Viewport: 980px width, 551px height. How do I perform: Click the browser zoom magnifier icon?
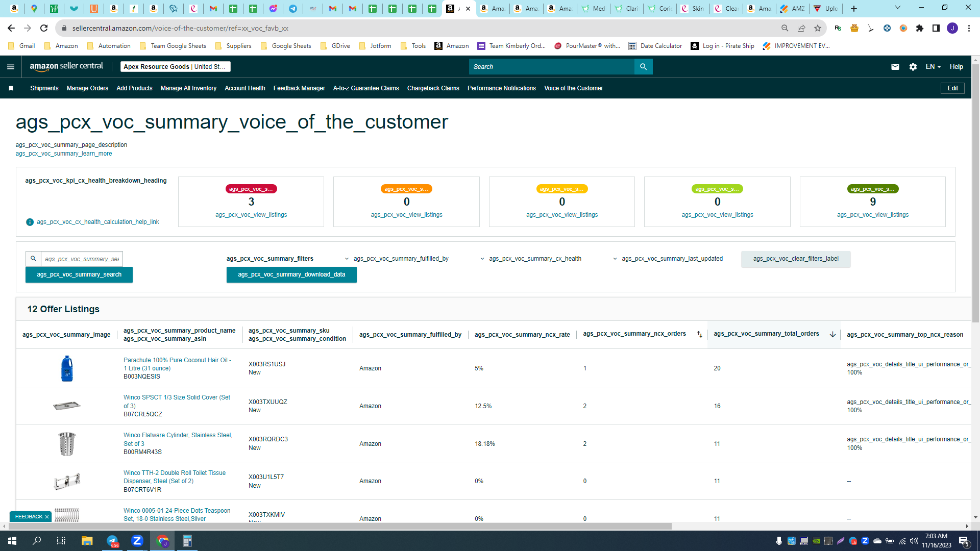coord(785,28)
